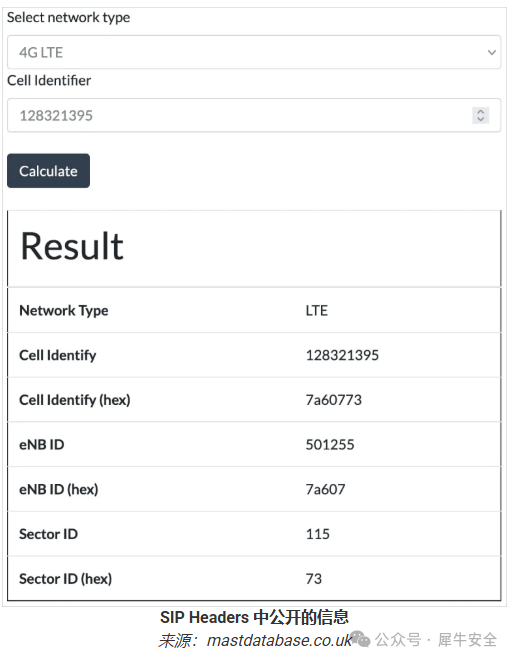This screenshot has width=514, height=661.
Task: Select the eNB ID value 501255
Action: point(330,445)
